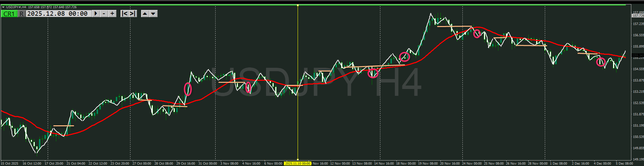Click the pink circle near 13 Nov 08:00
The width and height of the screenshot is (644, 166).
coord(373,73)
